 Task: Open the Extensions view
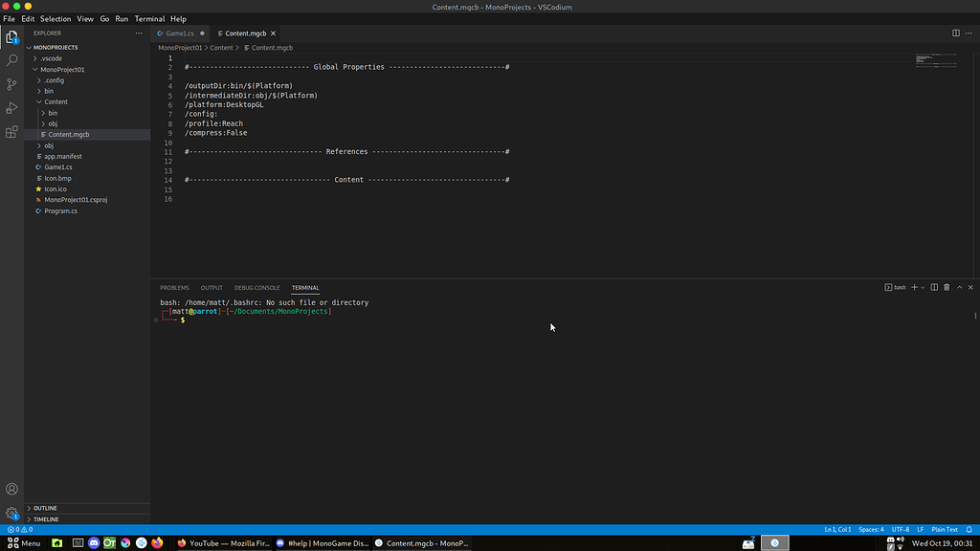(x=11, y=132)
